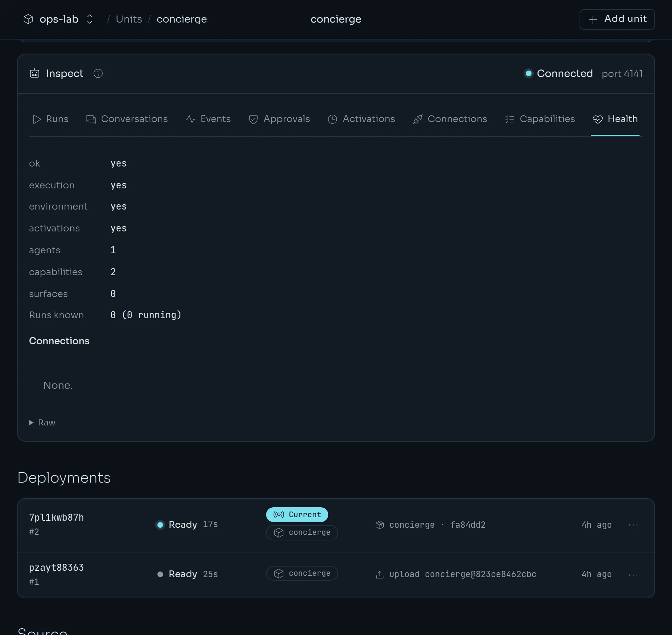Viewport: 672px width, 635px height.
Task: Click the Connected status dot
Action: tap(528, 73)
